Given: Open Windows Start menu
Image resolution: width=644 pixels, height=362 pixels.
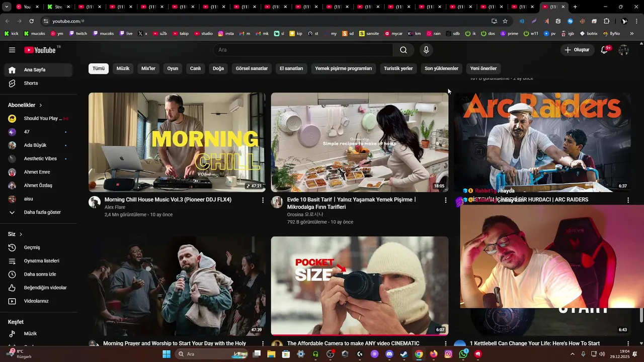Looking at the screenshot, I should [166, 354].
